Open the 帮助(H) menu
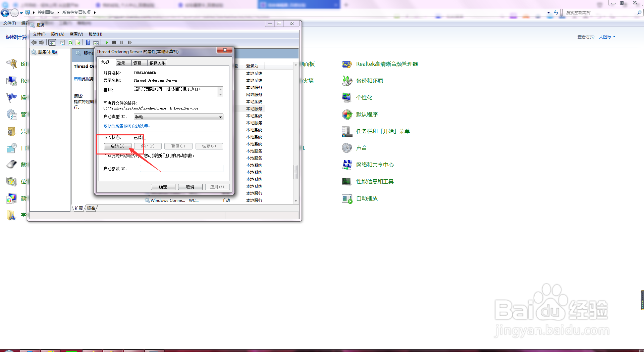This screenshot has height=352, width=644. click(x=95, y=34)
